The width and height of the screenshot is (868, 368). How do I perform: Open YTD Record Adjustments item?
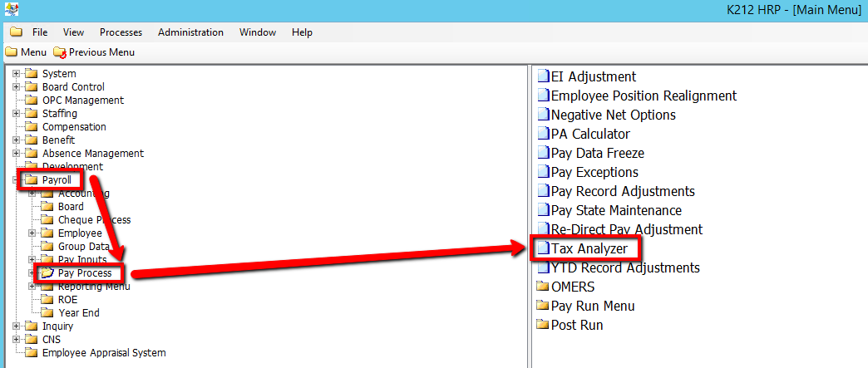tap(624, 267)
